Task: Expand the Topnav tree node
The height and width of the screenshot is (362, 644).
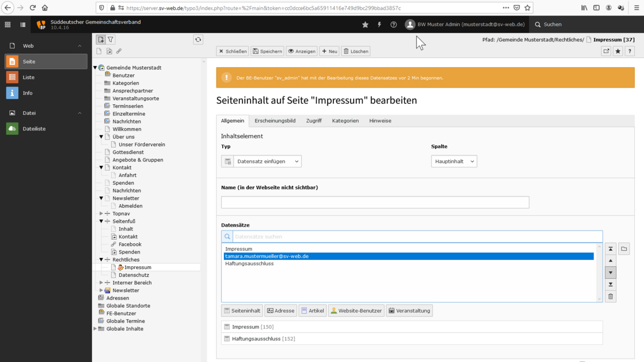Action: 101,214
